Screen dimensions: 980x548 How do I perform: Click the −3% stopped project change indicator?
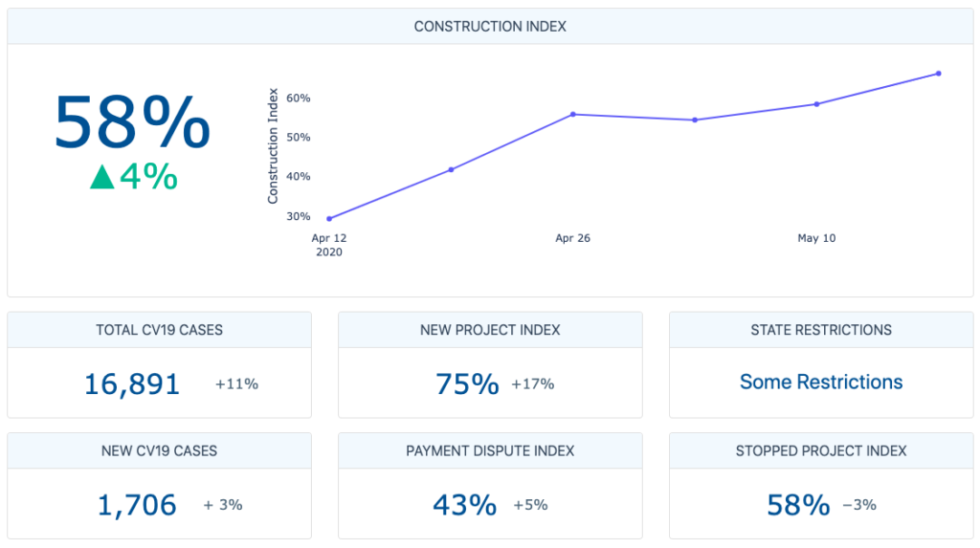point(858,505)
